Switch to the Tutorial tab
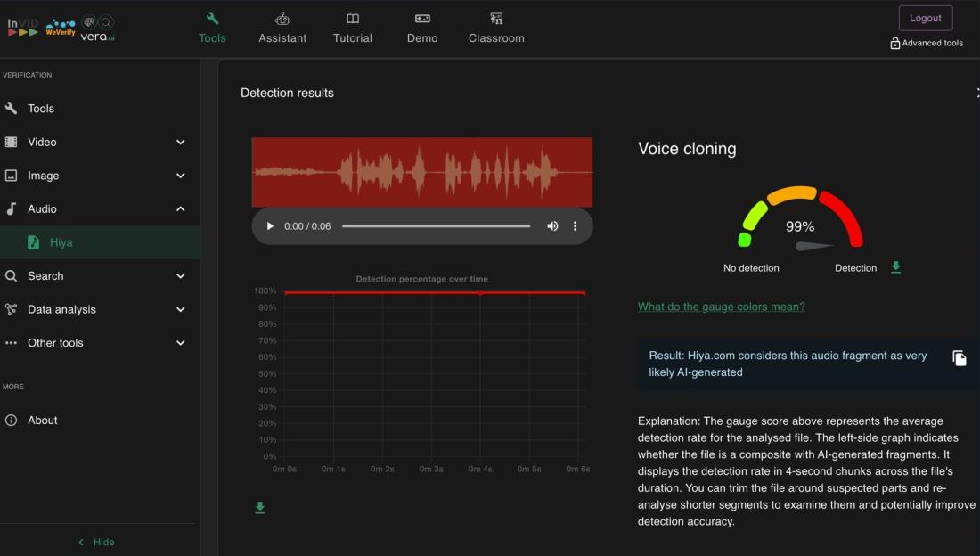This screenshot has width=980, height=556. [353, 29]
